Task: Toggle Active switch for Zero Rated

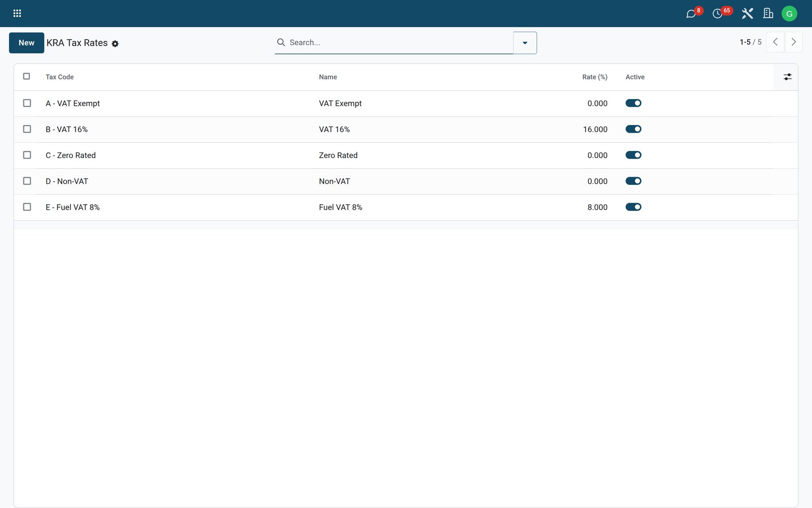Action: 633,155
